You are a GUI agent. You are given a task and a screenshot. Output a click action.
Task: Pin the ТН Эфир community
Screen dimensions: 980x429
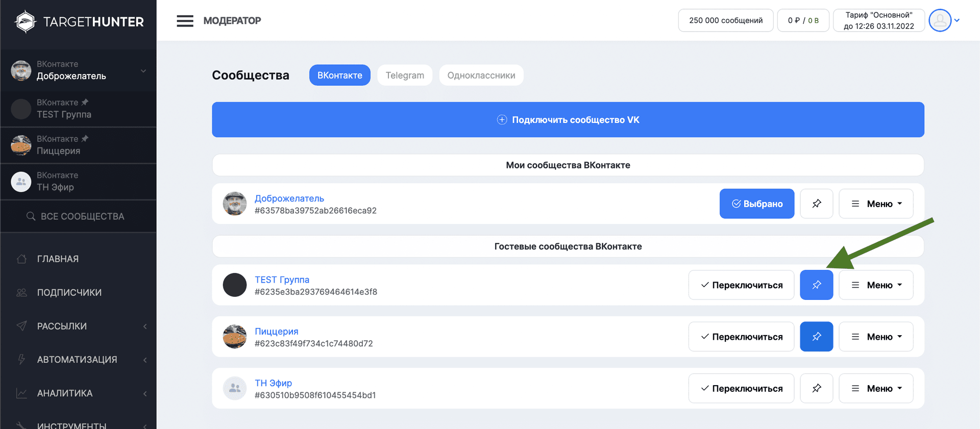click(x=816, y=388)
